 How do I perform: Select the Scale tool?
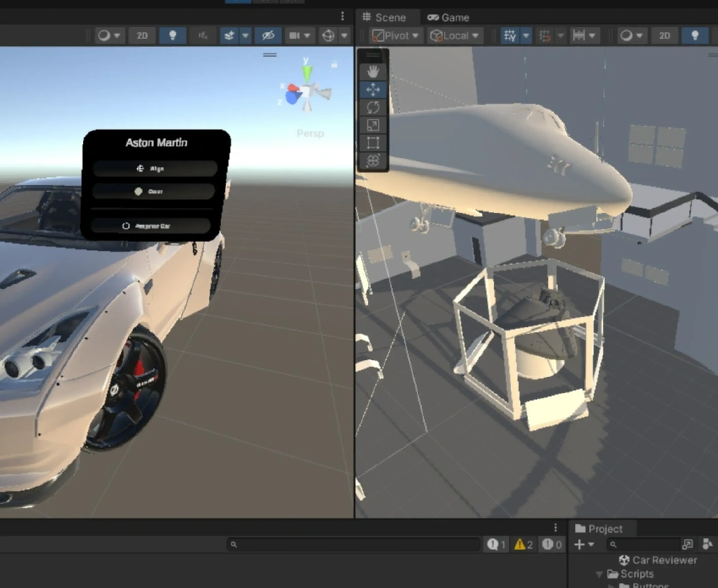(x=373, y=125)
